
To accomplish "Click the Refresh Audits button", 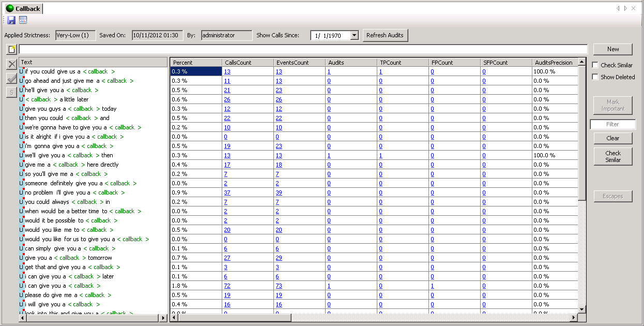I will 385,35.
